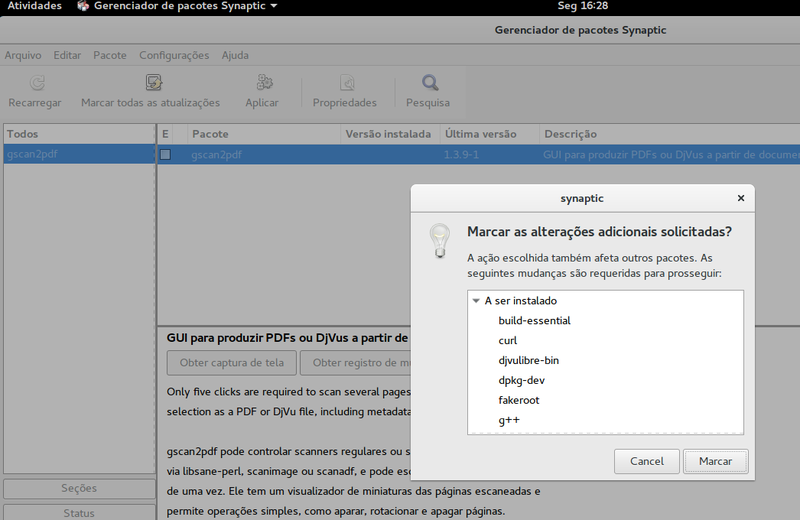The height and width of the screenshot is (520, 800).
Task: Open the Gerenciador de pacotes Synaptic app menu dropdown
Action: click(x=274, y=6)
